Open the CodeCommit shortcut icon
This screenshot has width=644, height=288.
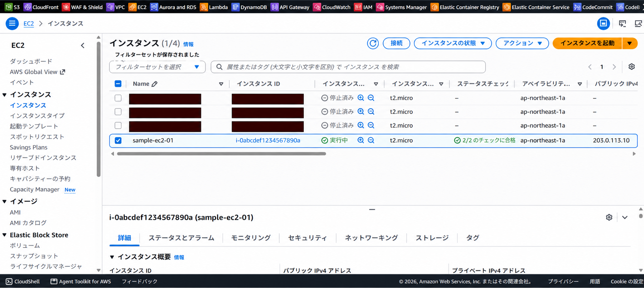coord(577,7)
